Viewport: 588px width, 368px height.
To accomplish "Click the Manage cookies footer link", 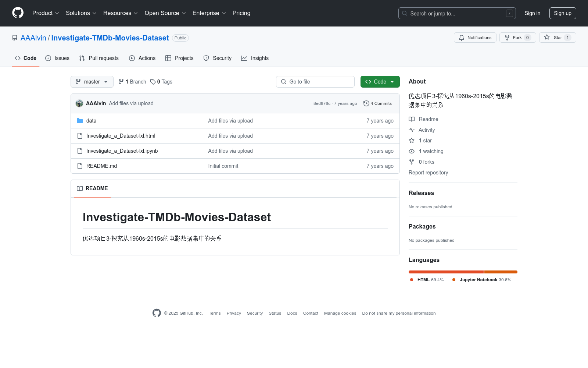I will pos(340,313).
